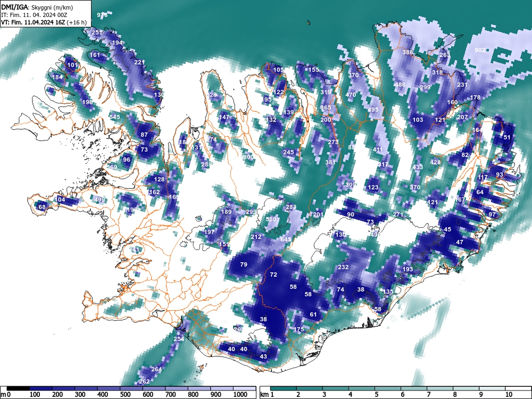The image size is (532, 399).
Task: Click the visibility reading 318
Action: point(437,72)
